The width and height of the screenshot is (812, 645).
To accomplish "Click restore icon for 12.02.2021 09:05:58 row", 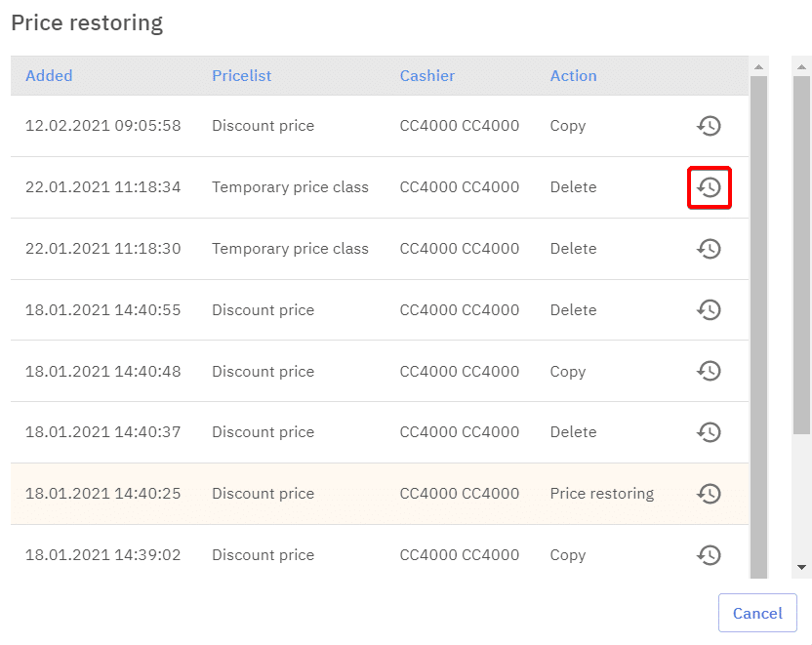I will pos(709,126).
